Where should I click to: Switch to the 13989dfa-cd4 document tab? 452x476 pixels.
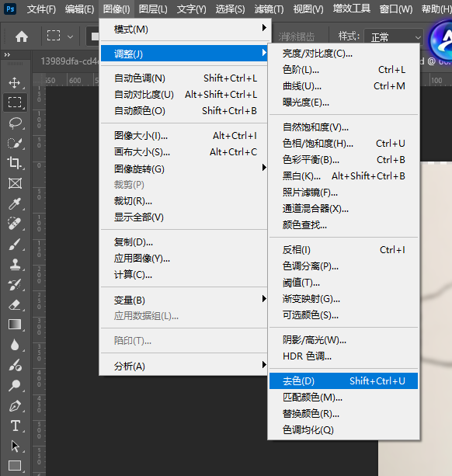tap(70, 61)
